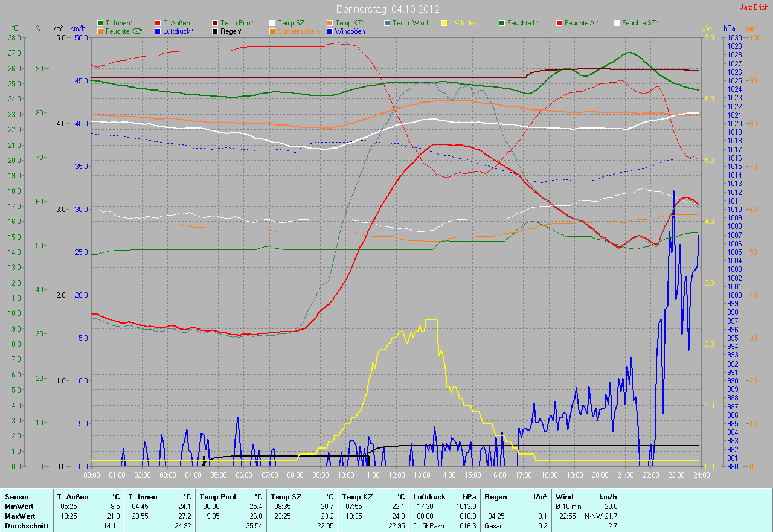Click the red T. Außen legend swatch
The image size is (773, 532).
(x=158, y=23)
